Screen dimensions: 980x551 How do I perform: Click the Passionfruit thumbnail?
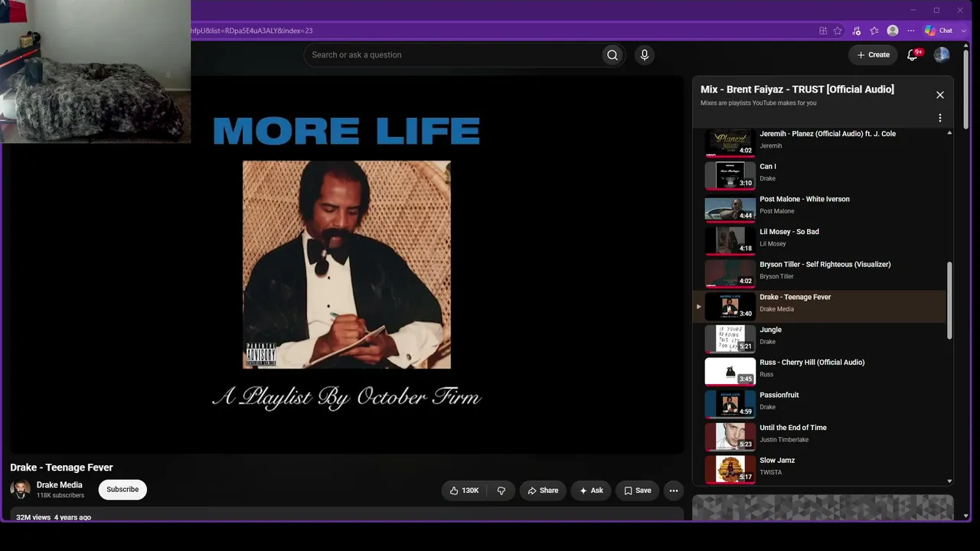coord(730,405)
